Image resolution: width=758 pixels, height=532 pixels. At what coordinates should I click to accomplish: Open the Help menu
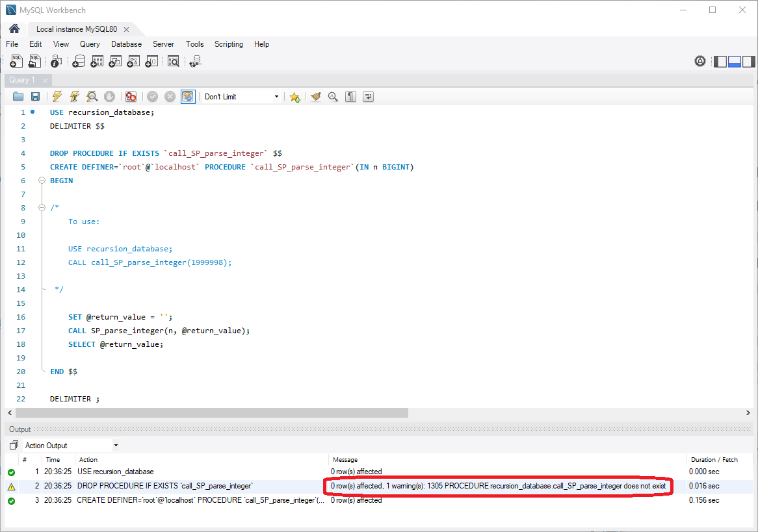(x=261, y=44)
